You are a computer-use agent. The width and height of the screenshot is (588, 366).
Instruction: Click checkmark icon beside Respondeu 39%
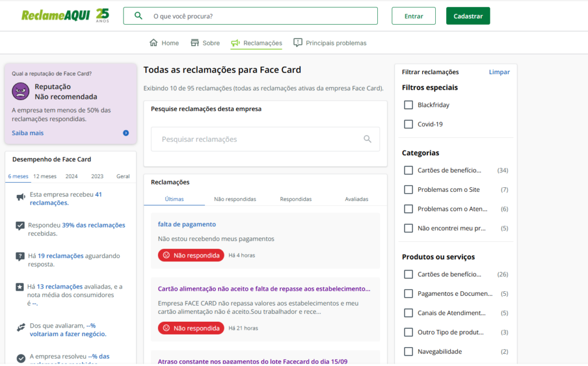pos(20,226)
